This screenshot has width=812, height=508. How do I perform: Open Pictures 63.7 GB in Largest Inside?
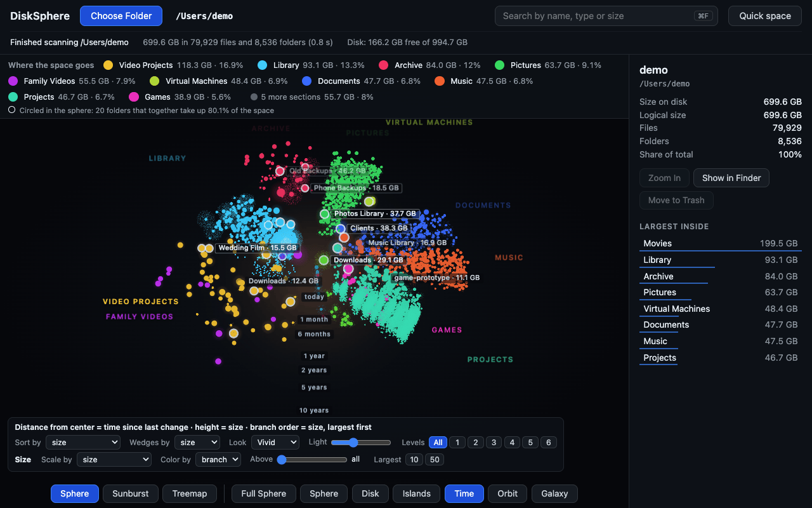(x=721, y=292)
